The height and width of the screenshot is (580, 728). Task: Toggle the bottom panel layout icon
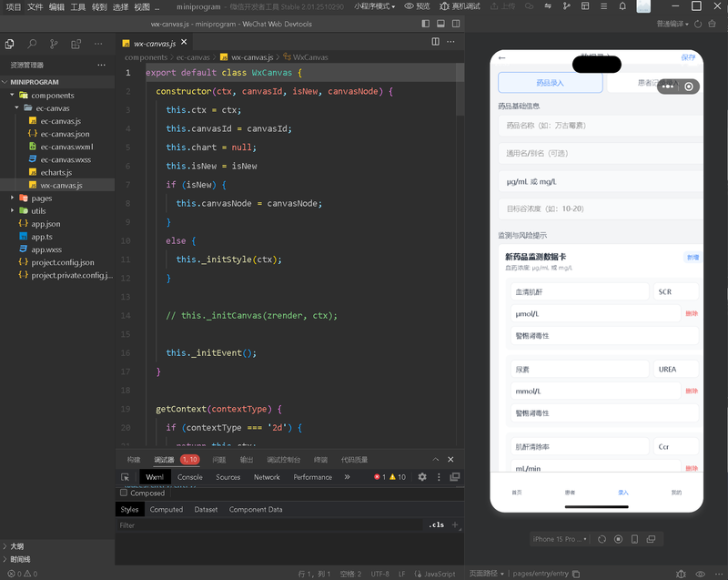click(x=440, y=24)
